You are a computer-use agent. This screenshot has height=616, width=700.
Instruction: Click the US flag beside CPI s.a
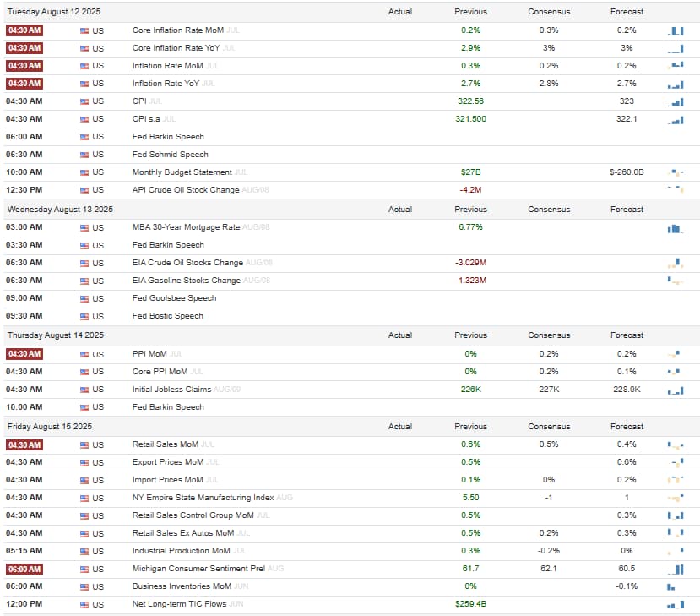coord(84,120)
